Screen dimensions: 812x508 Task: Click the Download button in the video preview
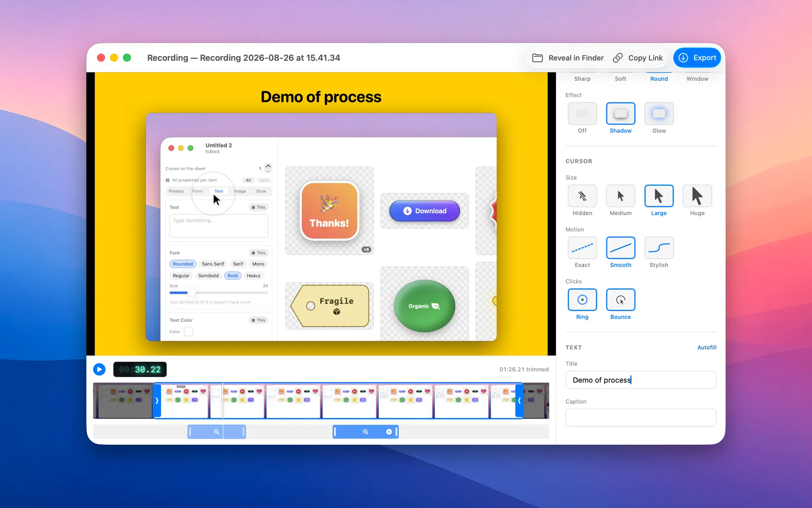pyautogui.click(x=424, y=211)
